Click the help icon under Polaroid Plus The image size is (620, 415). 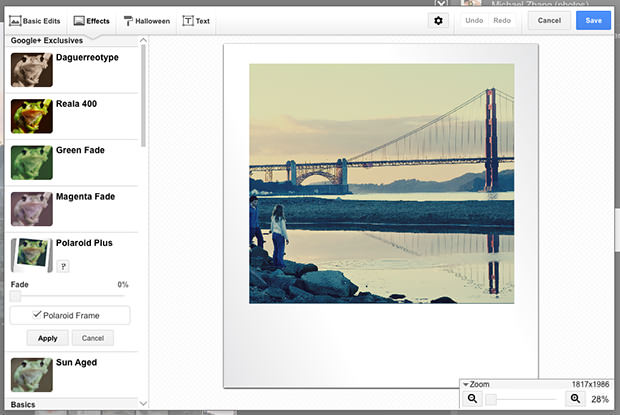pos(63,266)
